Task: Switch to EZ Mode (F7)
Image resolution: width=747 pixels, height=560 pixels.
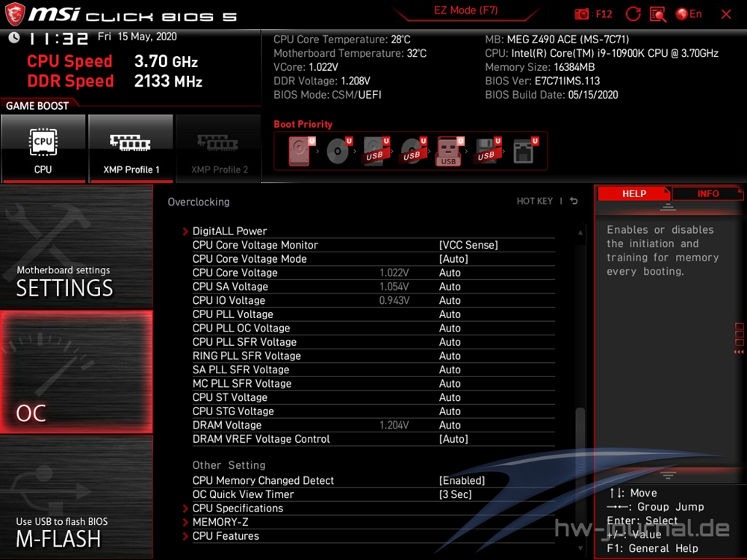Action: (x=466, y=11)
